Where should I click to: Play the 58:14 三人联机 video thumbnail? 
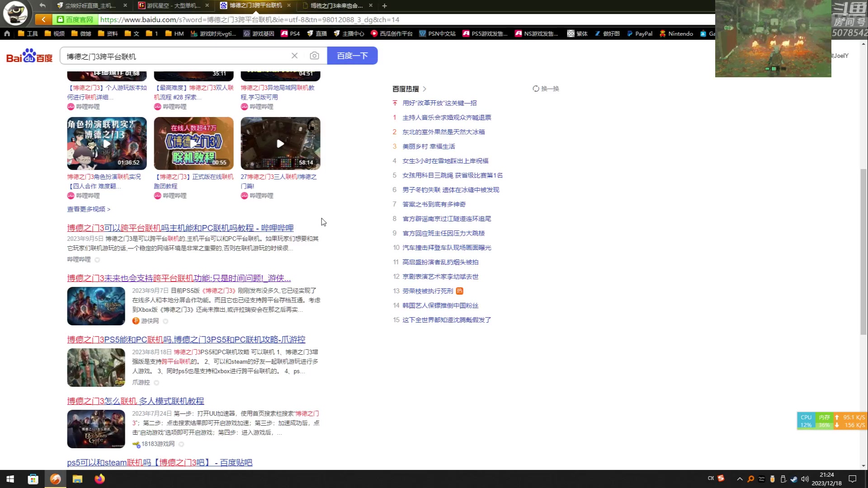[280, 143]
